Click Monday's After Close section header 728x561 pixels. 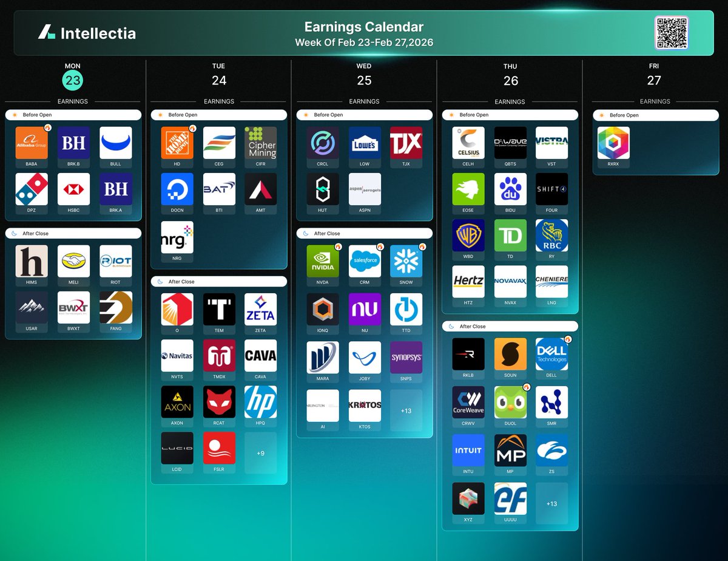pos(73,233)
